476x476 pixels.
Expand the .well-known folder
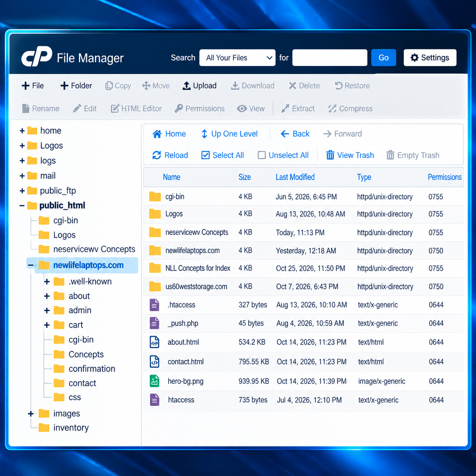(x=47, y=282)
